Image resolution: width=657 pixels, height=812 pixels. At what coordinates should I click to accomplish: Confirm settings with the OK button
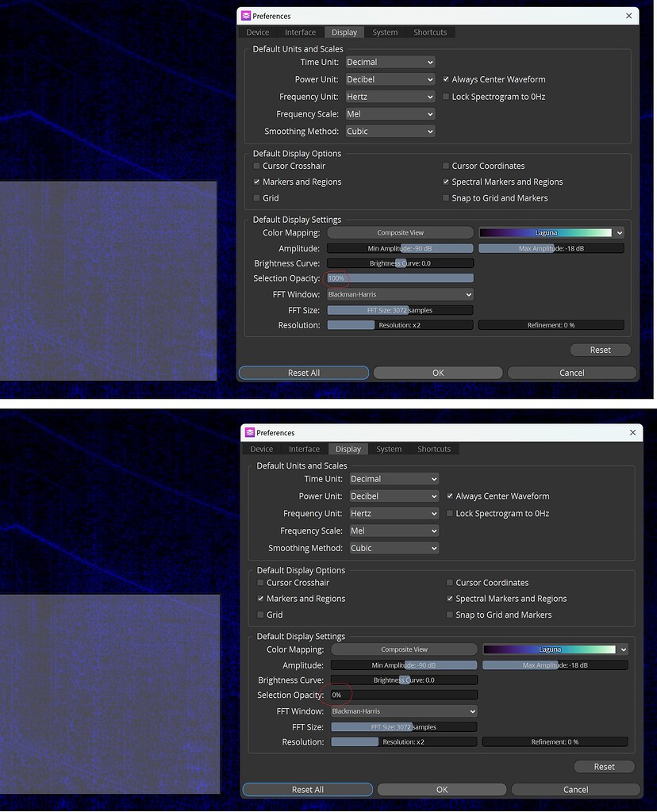(437, 372)
